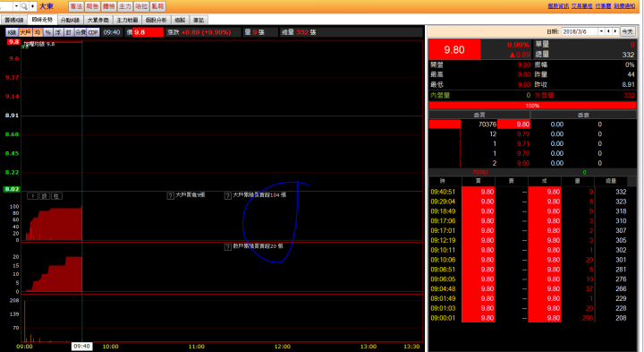Follow the 個股資訊 link
The width and height of the screenshot is (644, 352).
click(x=558, y=5)
